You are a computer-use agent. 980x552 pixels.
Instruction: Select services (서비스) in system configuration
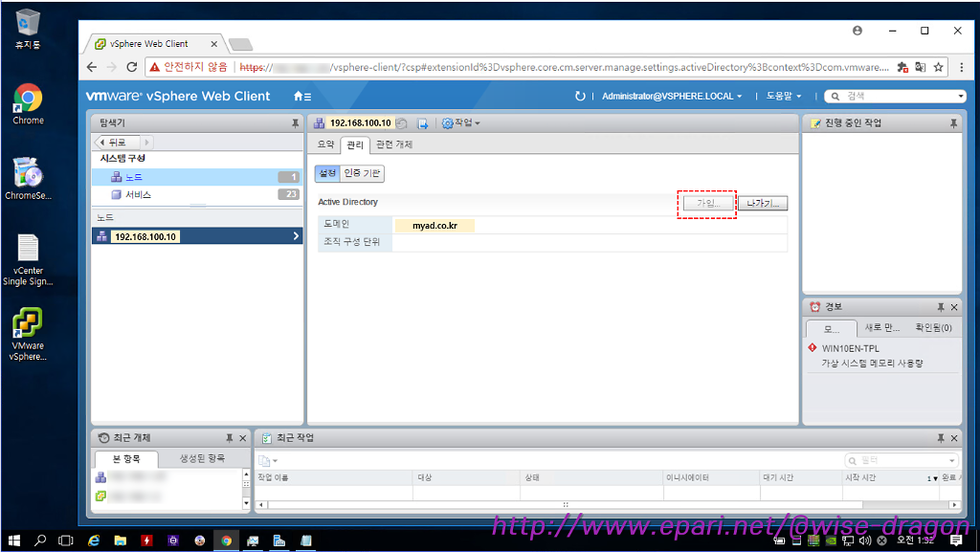click(x=197, y=195)
